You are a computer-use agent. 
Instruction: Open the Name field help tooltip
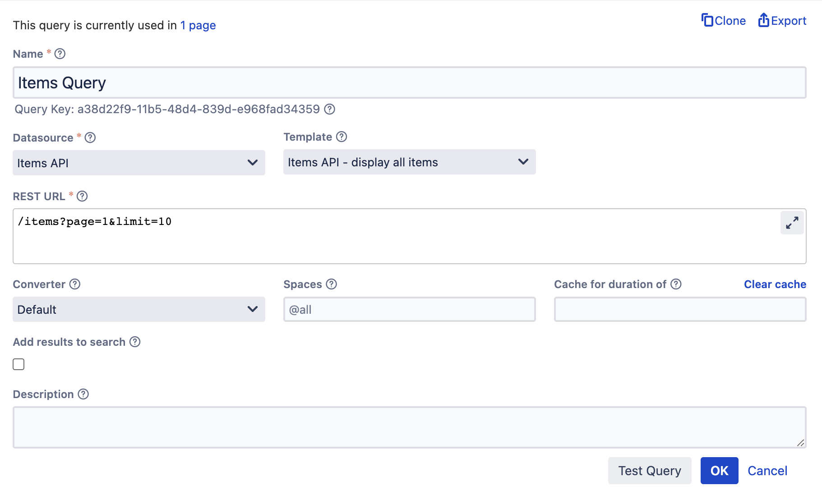(59, 54)
